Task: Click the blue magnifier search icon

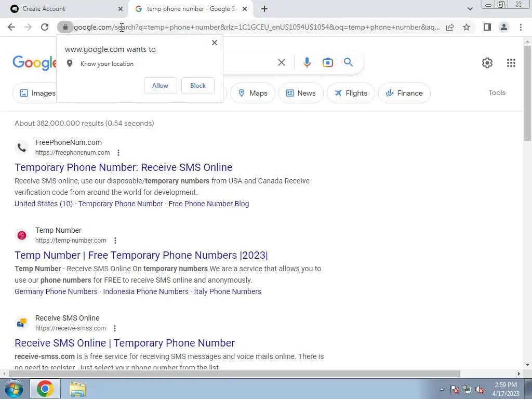Action: click(x=348, y=62)
